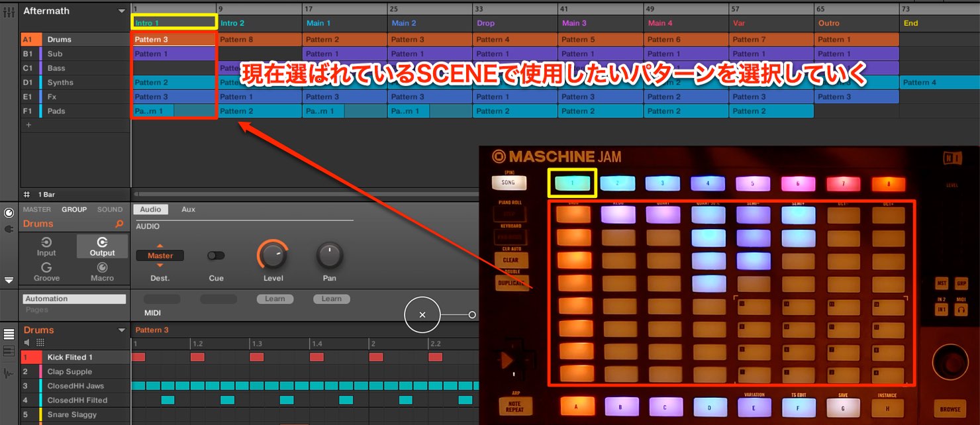Open the Aftermath project dropdown arrow
The image size is (980, 425).
point(121,11)
